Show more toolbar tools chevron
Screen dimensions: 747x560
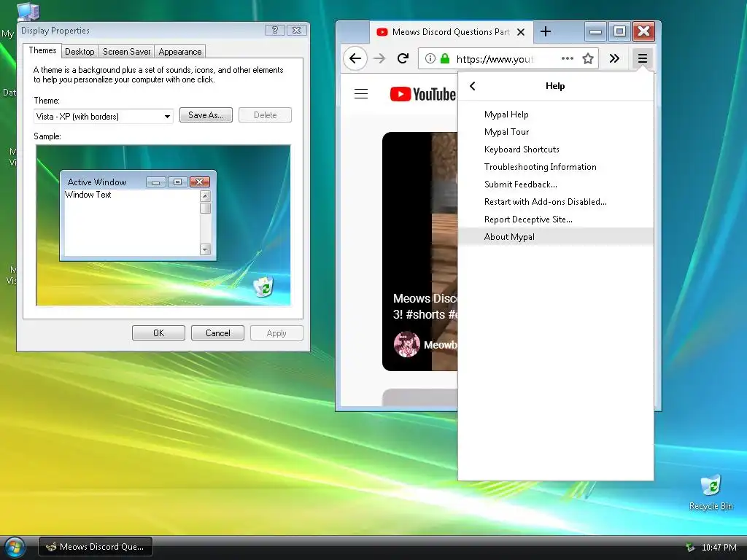tap(614, 58)
